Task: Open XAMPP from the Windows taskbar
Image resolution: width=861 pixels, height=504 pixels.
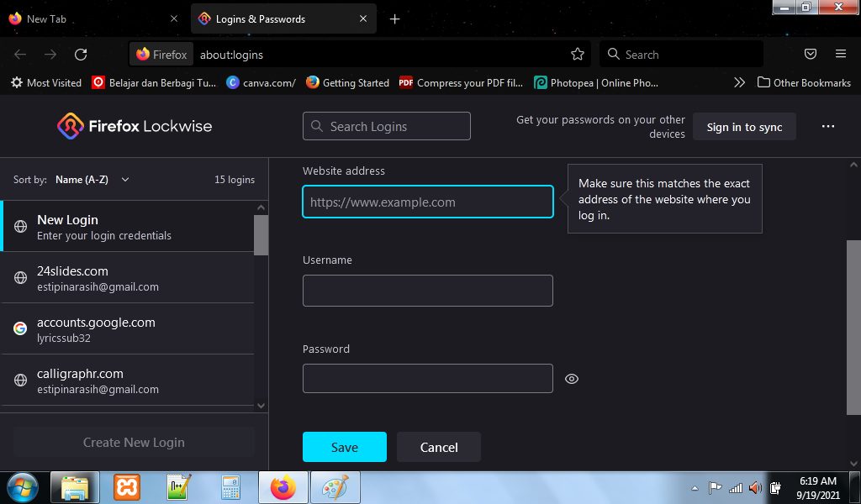Action: pos(127,487)
